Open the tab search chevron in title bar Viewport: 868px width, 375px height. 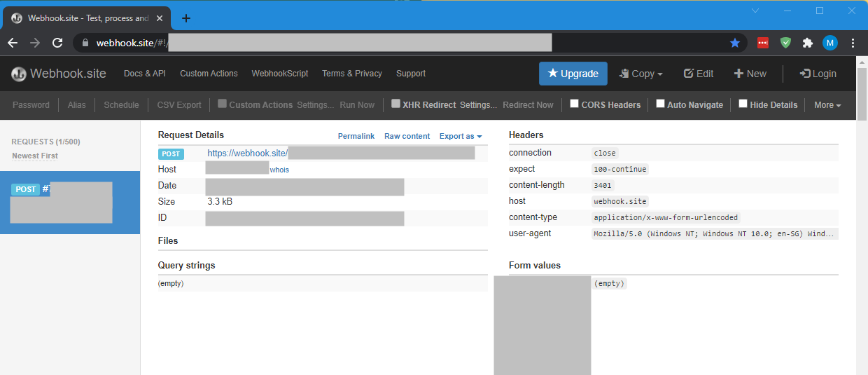(755, 11)
